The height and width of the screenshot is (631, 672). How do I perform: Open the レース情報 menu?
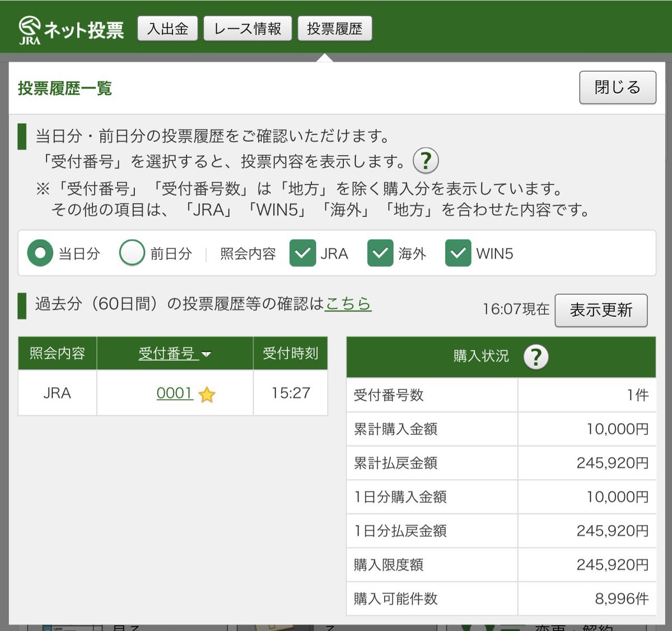pos(248,29)
